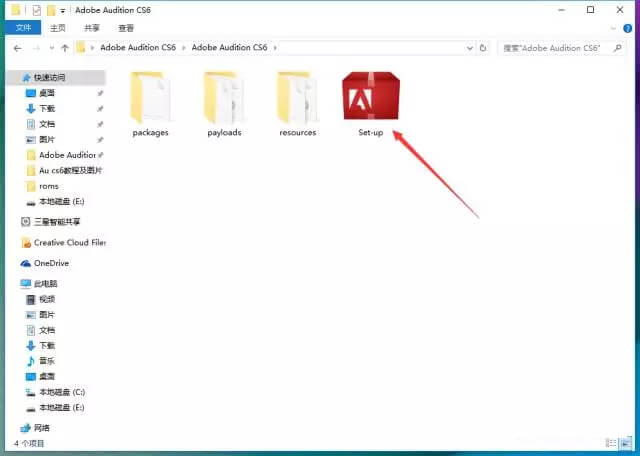Open Au cs6教程及图片 folder in sidebar
This screenshot has width=640, height=456.
coord(70,170)
